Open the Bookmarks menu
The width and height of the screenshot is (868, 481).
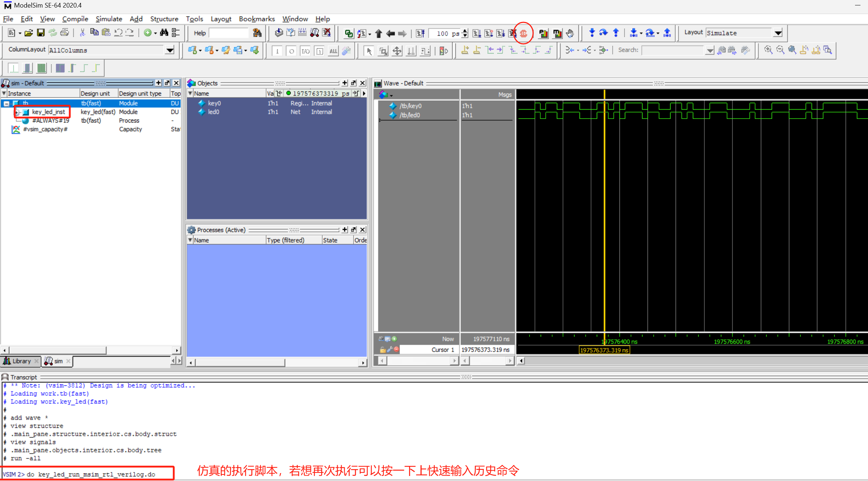click(x=256, y=19)
